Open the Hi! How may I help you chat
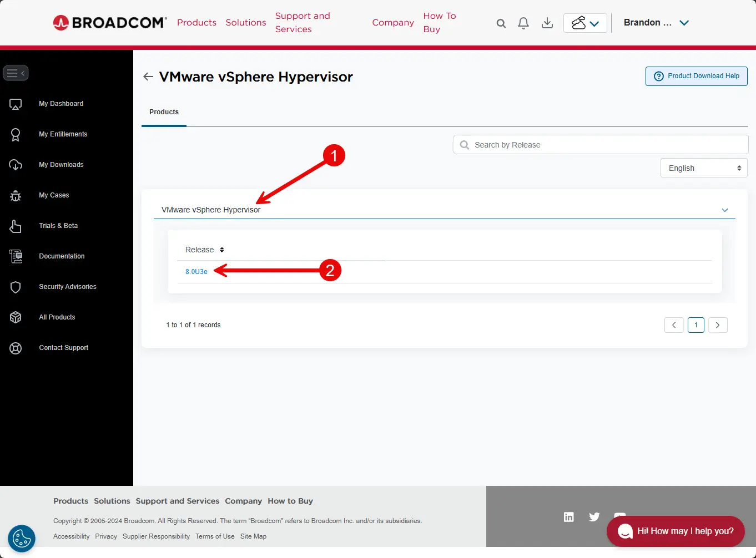 pyautogui.click(x=676, y=531)
